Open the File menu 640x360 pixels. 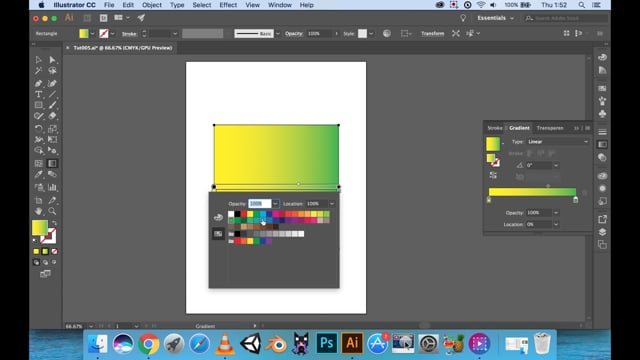tap(109, 5)
